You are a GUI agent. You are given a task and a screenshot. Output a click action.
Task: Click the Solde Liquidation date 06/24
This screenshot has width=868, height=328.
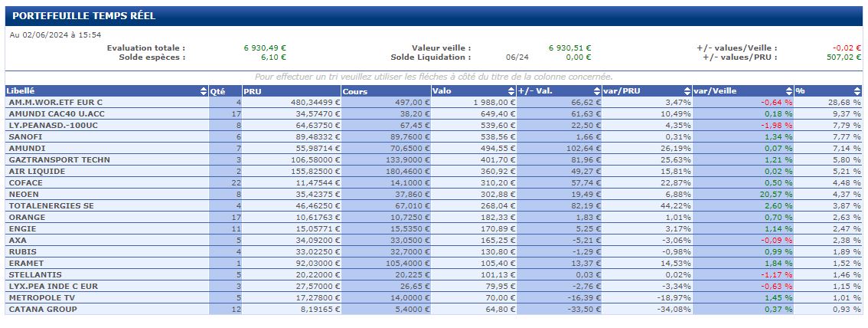(517, 57)
